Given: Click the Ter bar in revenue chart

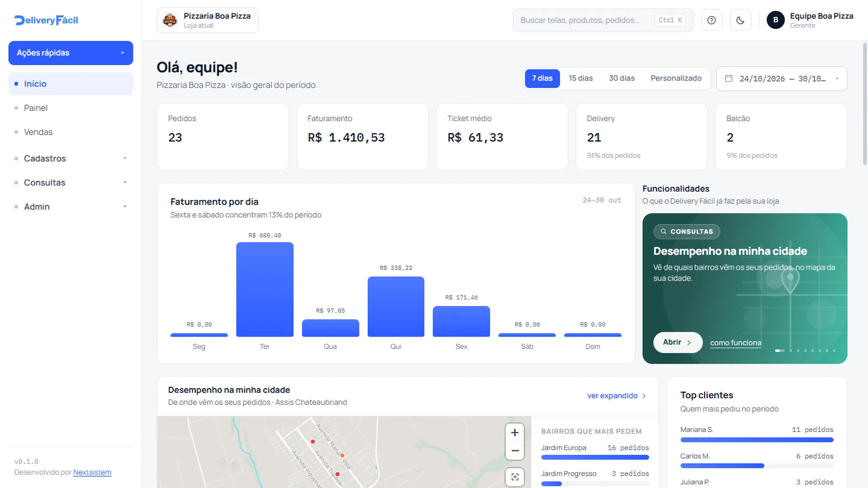Looking at the screenshot, I should [265, 289].
